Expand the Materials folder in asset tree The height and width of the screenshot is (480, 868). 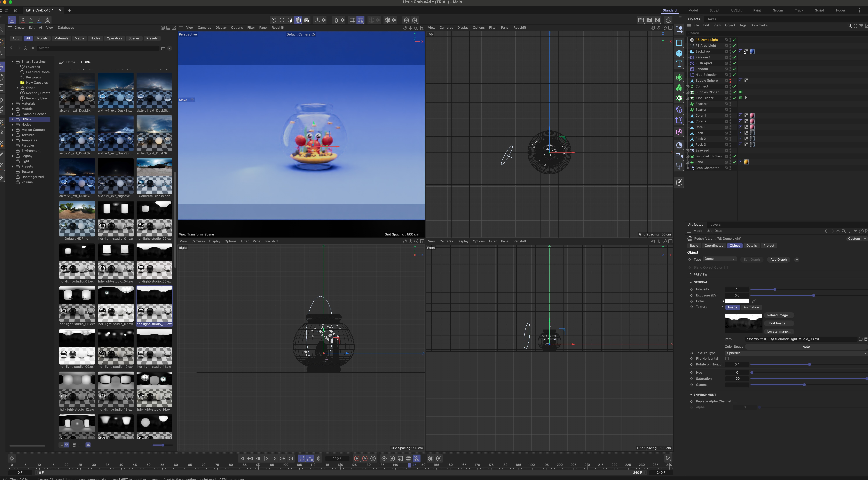tap(13, 104)
